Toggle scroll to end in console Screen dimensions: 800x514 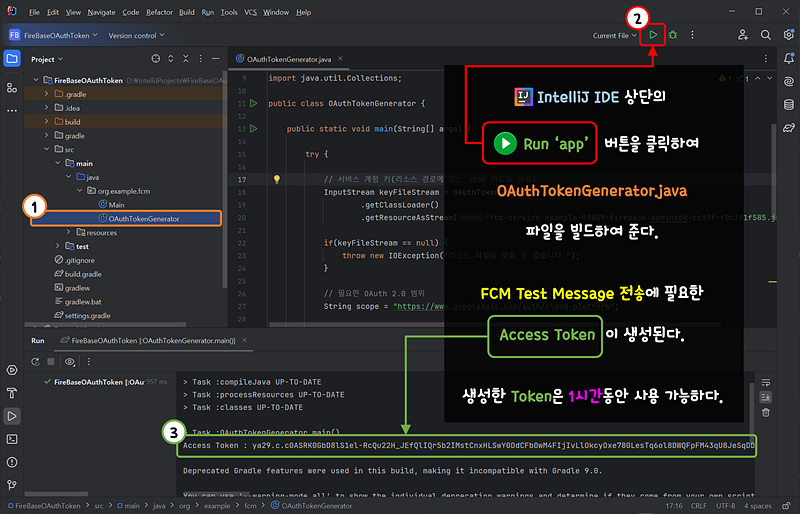[x=766, y=397]
